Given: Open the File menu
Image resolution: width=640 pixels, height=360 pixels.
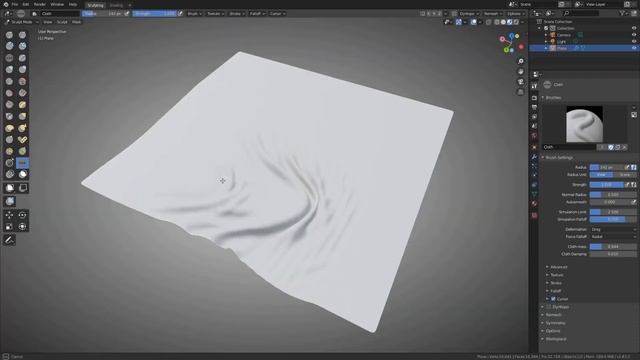Looking at the screenshot, I should click(x=15, y=4).
